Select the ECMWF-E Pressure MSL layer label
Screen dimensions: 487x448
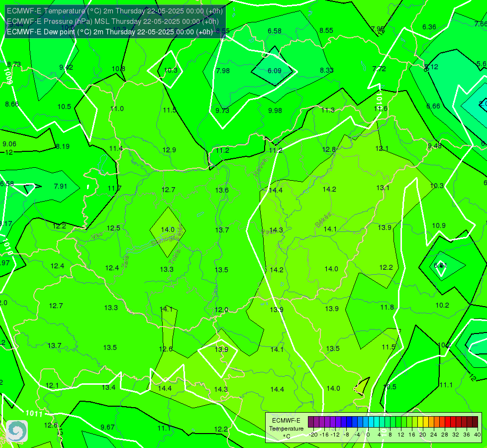pos(113,21)
